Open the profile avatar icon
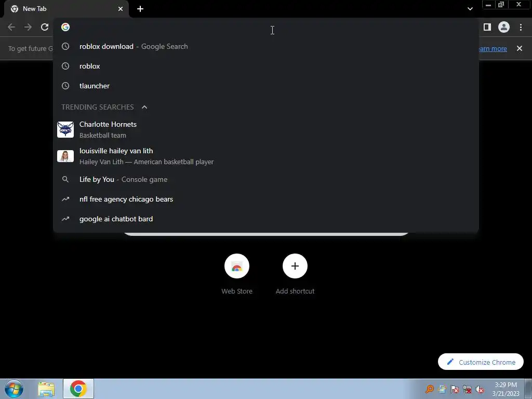The width and height of the screenshot is (532, 399). [504, 27]
